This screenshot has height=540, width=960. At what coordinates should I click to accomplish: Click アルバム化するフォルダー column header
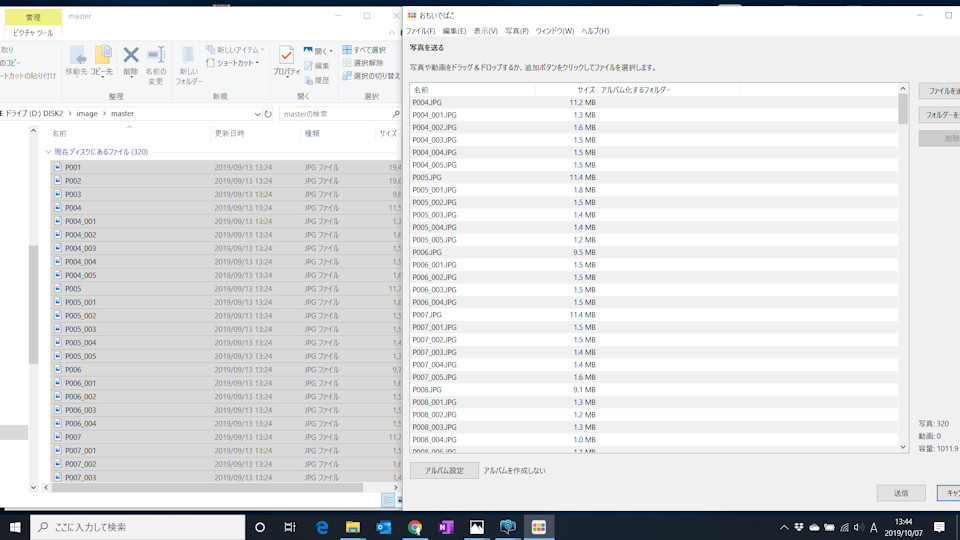pyautogui.click(x=669, y=90)
